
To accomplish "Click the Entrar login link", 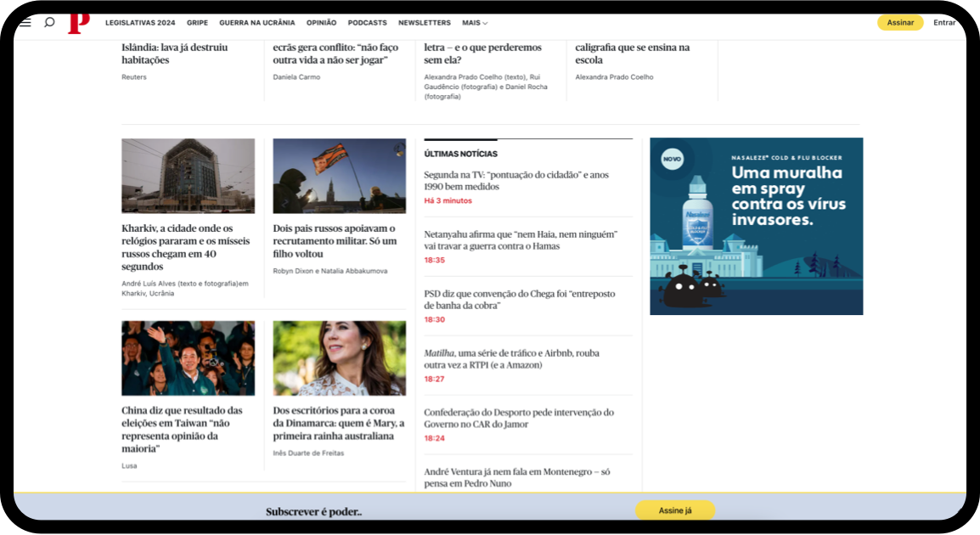I will tap(943, 23).
